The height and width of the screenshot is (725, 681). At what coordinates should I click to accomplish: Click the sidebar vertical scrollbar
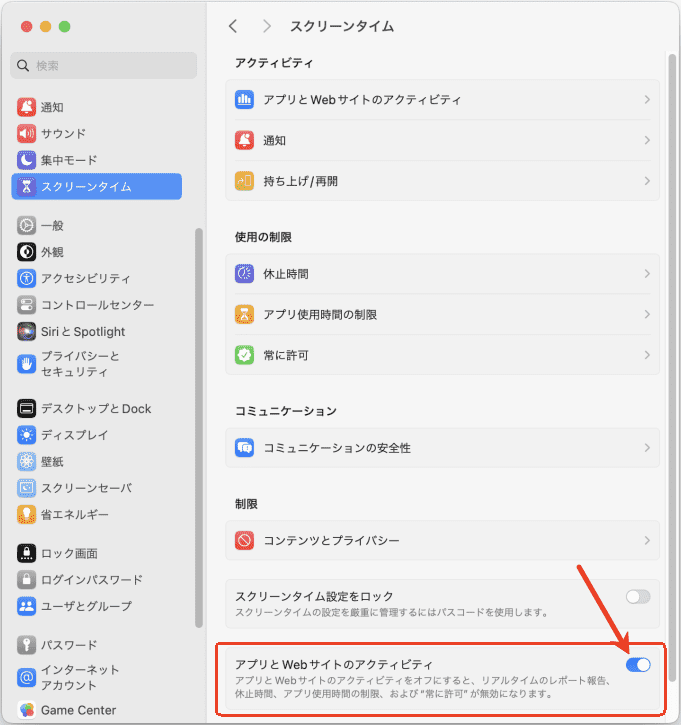coord(199,428)
